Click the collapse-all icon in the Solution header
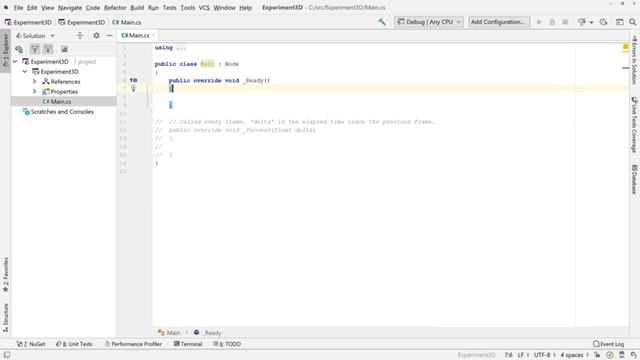640x360 pixels. pos(80,36)
